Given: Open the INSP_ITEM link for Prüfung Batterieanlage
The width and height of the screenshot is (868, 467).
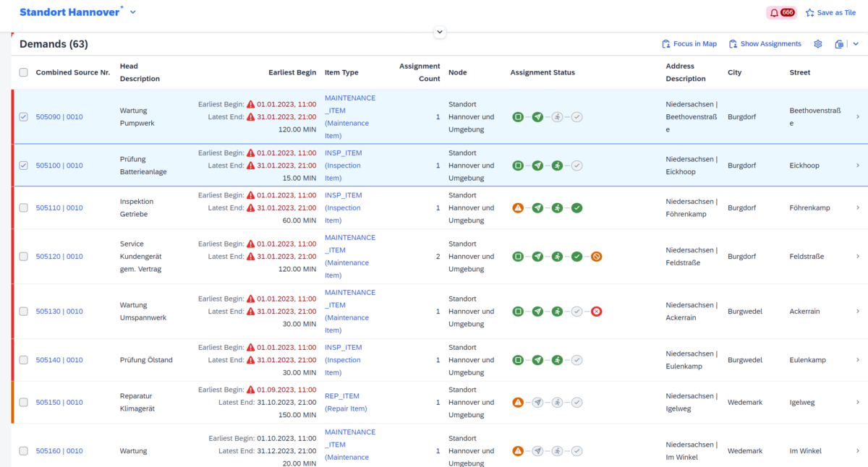Looking at the screenshot, I should click(x=343, y=153).
